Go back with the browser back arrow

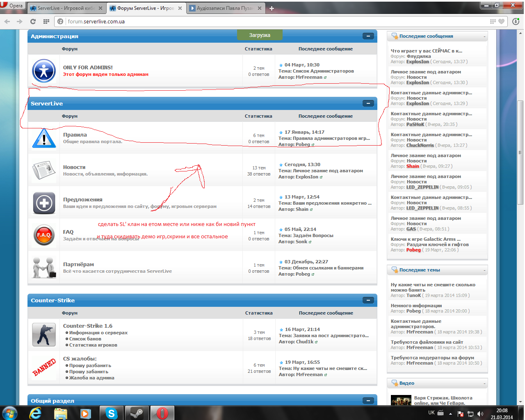point(7,21)
